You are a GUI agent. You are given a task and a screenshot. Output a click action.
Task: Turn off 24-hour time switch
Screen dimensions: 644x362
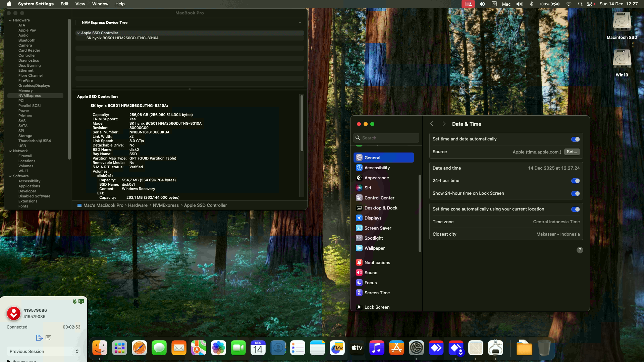coord(575,181)
